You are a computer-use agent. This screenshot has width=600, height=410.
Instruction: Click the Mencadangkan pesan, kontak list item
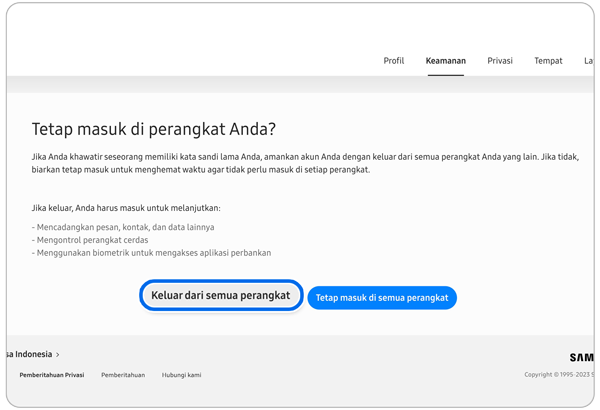coord(123,227)
